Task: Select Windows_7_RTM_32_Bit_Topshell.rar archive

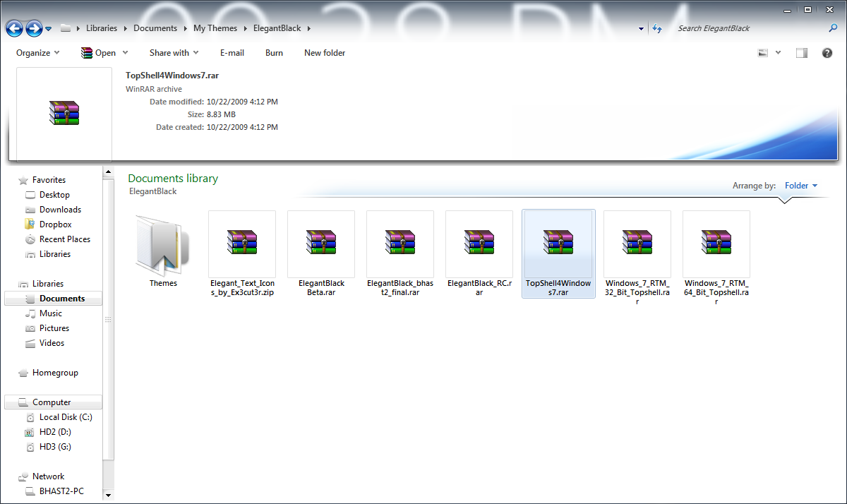Action: 637,258
